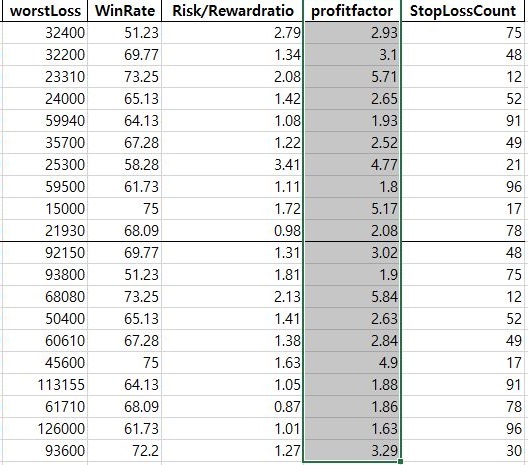Click Risk/Rewardratio value 1.34
Screen dimensions: 528x465
[x=233, y=55]
